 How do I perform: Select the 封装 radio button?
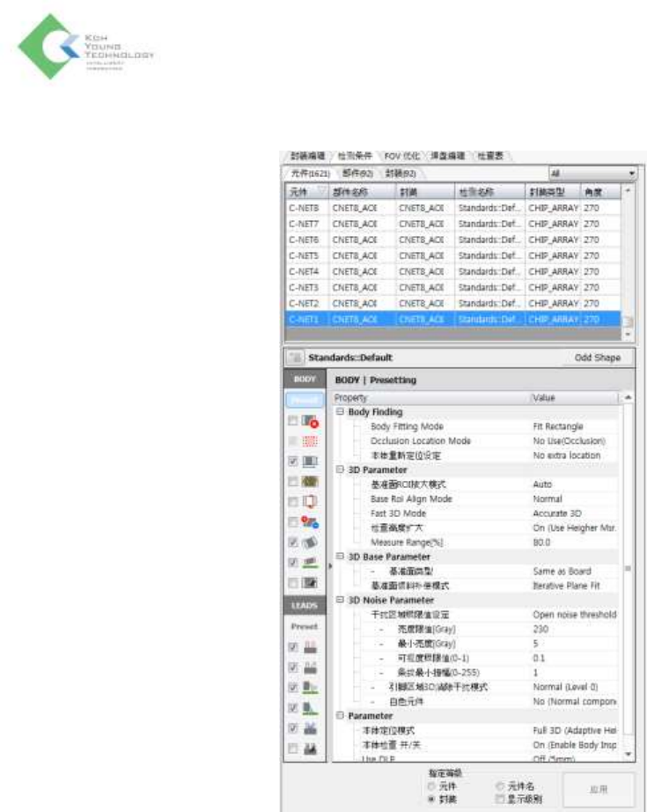[431, 799]
